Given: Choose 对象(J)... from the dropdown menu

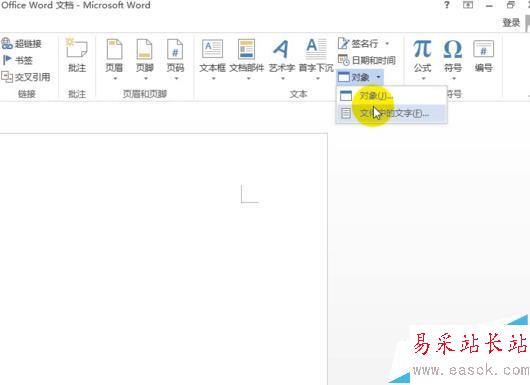Looking at the screenshot, I should (x=391, y=96).
